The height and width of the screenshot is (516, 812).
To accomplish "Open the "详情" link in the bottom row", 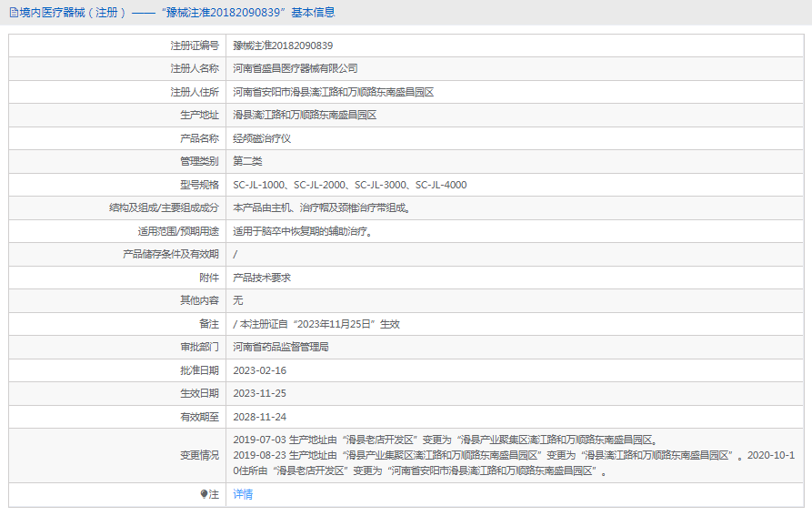I will [243, 494].
